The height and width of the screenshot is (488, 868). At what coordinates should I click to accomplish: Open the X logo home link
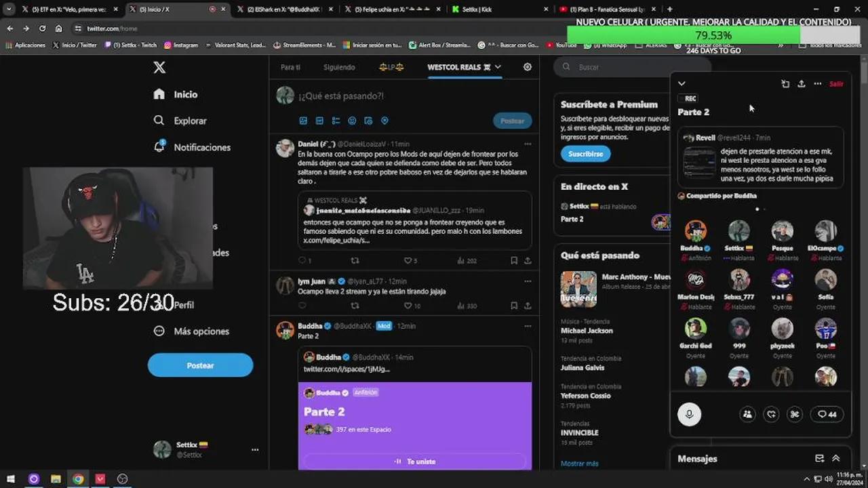click(x=159, y=67)
